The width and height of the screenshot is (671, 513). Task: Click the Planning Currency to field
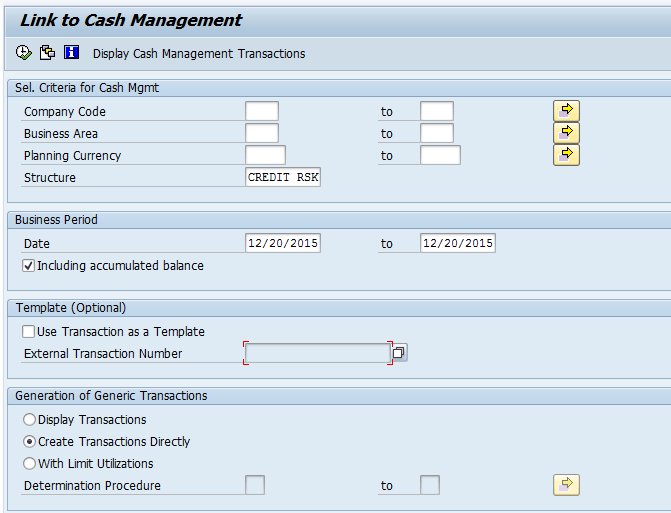click(x=440, y=156)
